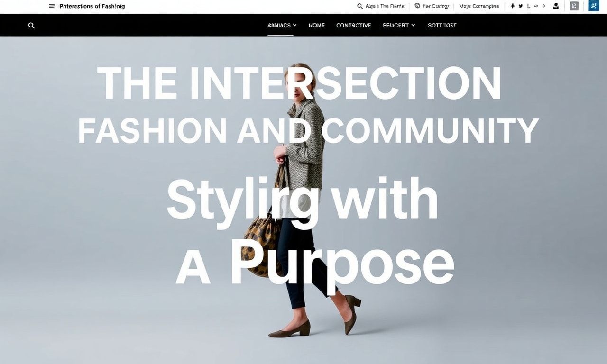Click the Twitter bird icon

coord(521,6)
